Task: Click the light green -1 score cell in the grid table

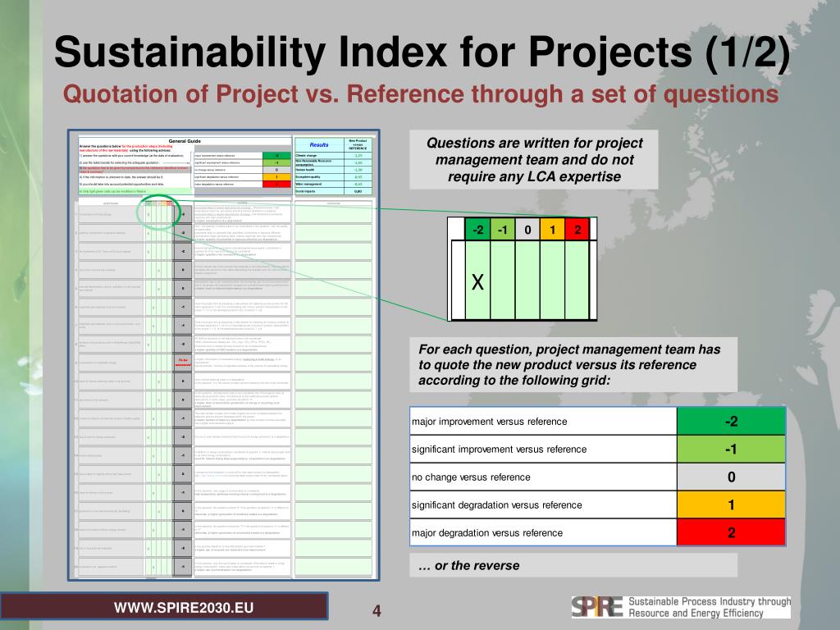Action: (731, 449)
